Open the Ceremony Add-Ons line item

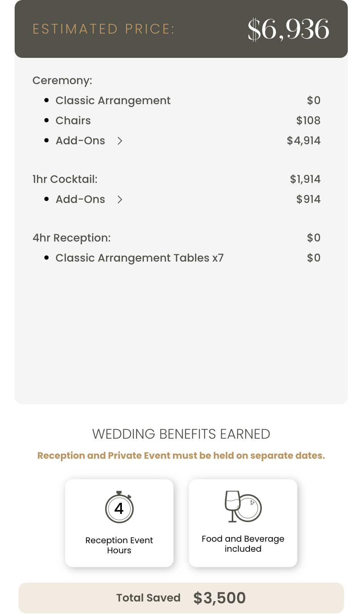click(80, 141)
